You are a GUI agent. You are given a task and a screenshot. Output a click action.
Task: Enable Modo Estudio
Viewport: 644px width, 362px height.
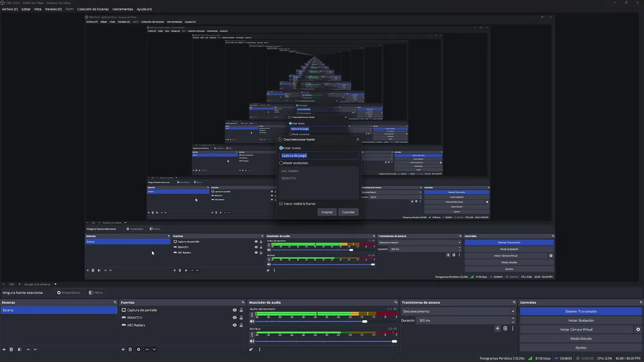coord(581,338)
